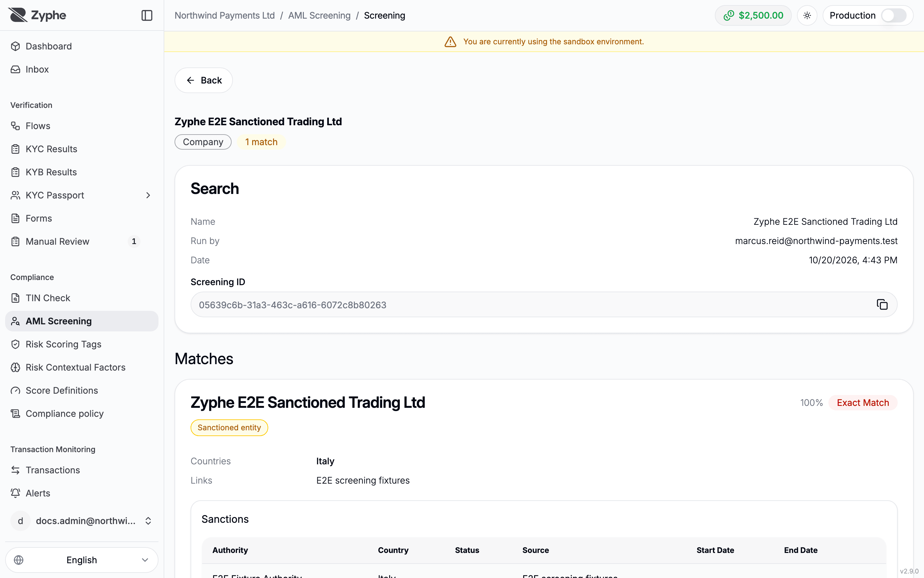Click the $2,500.00 balance button
The height and width of the screenshot is (578, 924).
pos(753,15)
